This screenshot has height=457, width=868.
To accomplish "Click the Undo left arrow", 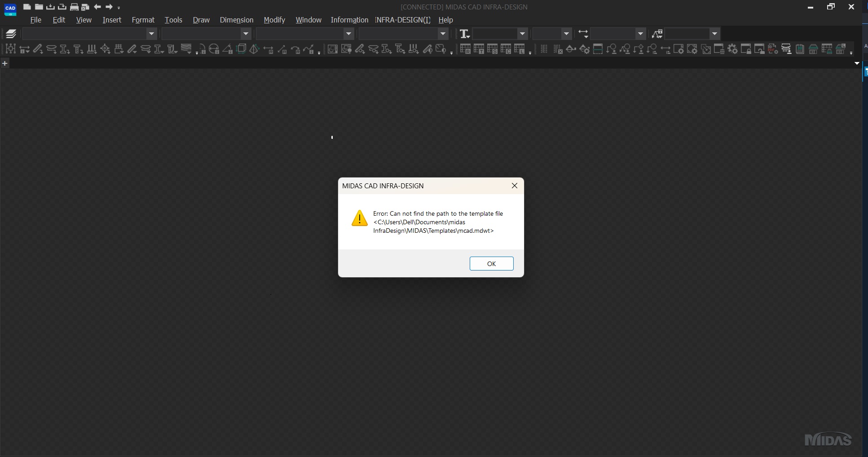I will coord(97,7).
